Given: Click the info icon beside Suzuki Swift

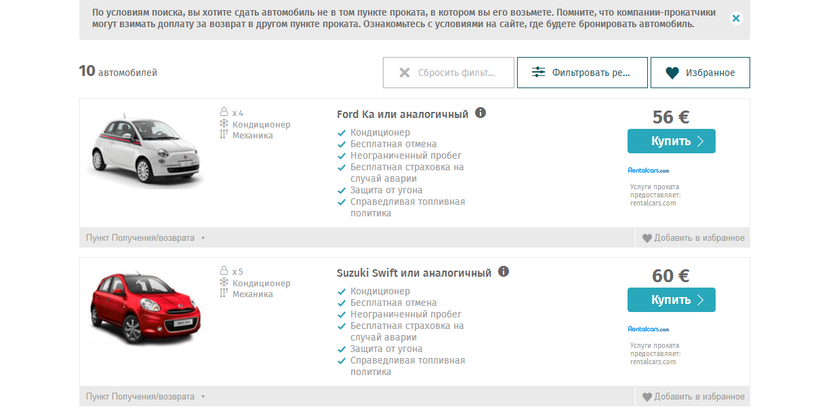Looking at the screenshot, I should tap(503, 271).
